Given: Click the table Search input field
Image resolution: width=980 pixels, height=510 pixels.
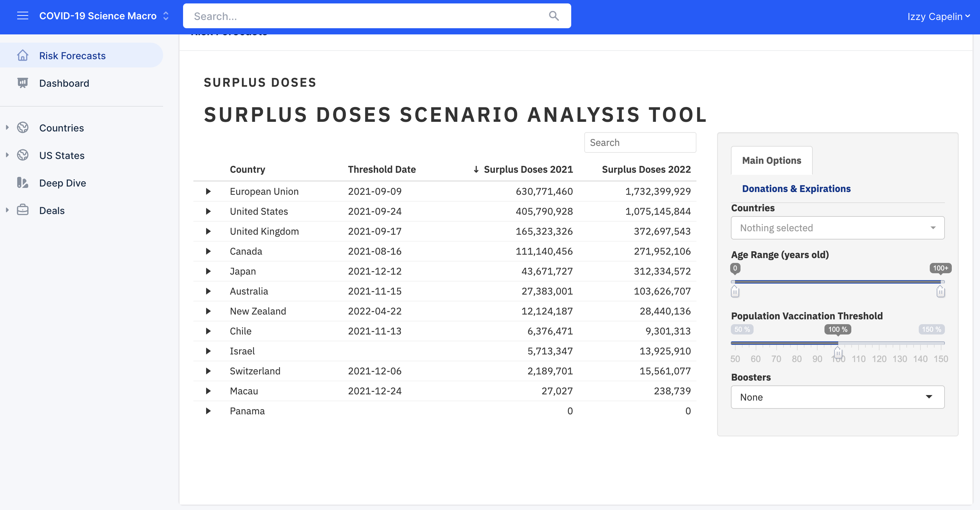Looking at the screenshot, I should point(640,143).
